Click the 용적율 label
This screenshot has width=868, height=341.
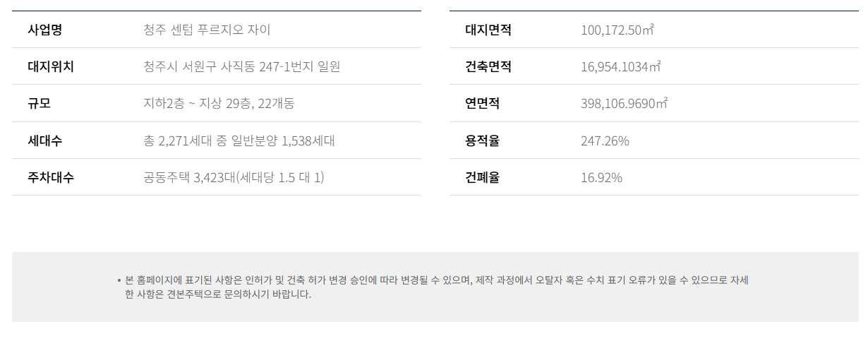click(x=482, y=140)
